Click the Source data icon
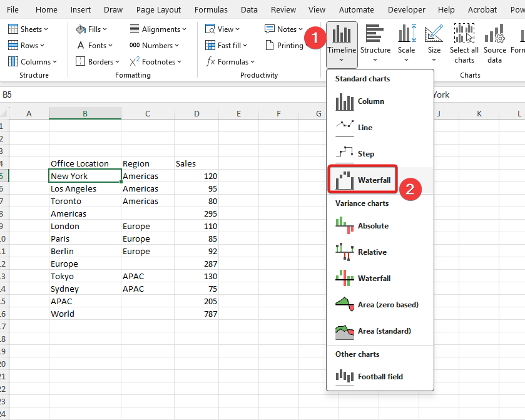This screenshot has width=525, height=420. (494, 44)
